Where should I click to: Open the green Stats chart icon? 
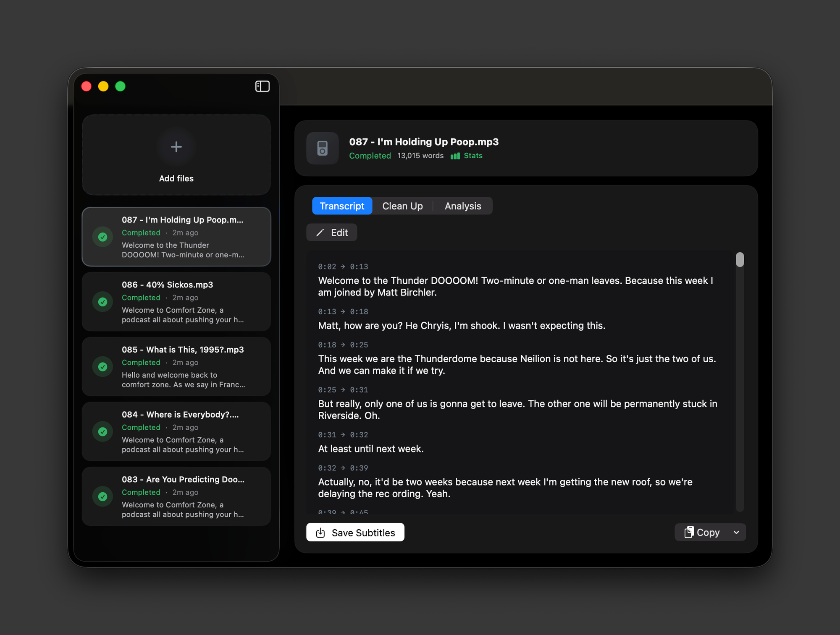pyautogui.click(x=455, y=156)
